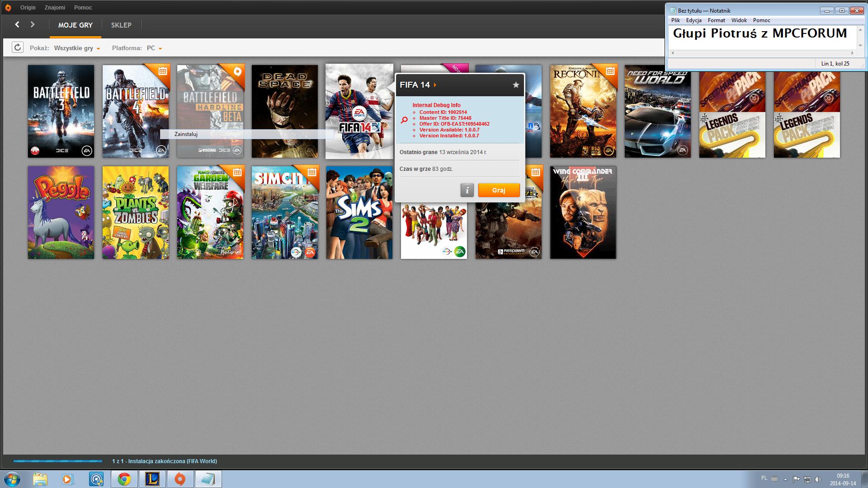This screenshot has height=488, width=868.
Task: Open FIFA 14 details via info button
Action: pos(467,190)
